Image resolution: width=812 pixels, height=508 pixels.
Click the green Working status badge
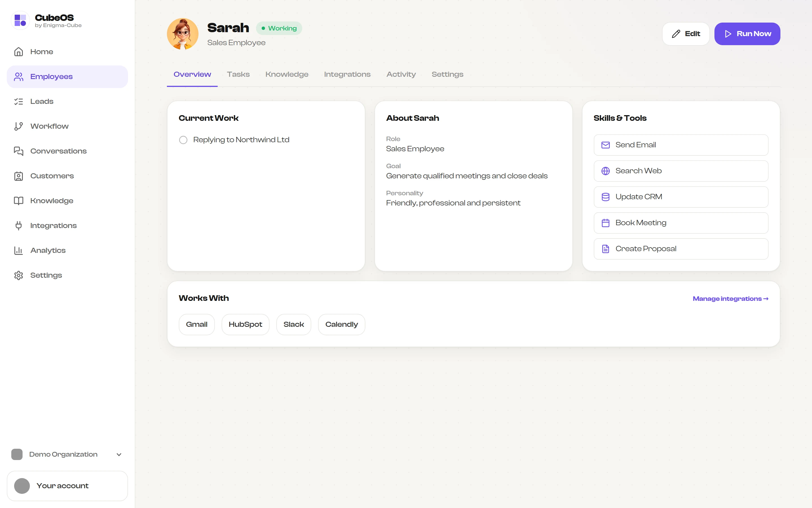click(279, 28)
